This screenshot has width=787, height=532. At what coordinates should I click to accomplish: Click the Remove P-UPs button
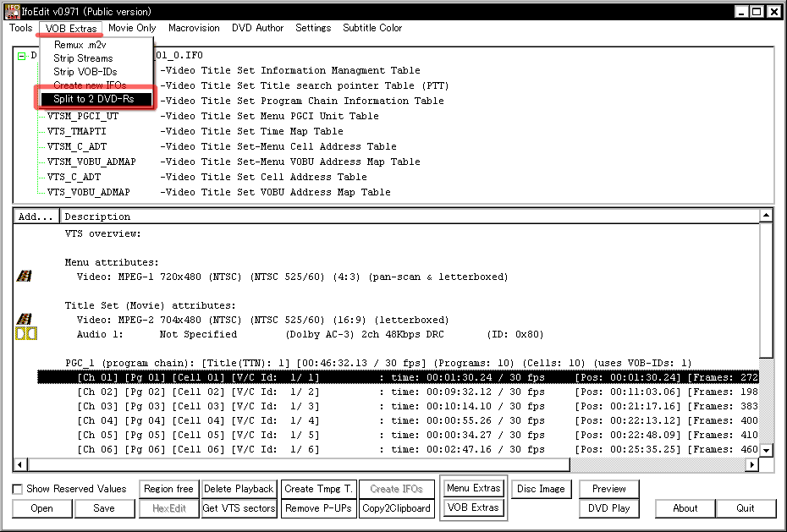pos(319,508)
